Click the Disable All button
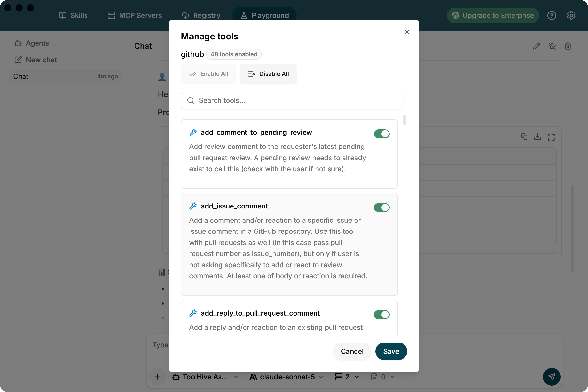This screenshot has width=588, height=392. (268, 74)
